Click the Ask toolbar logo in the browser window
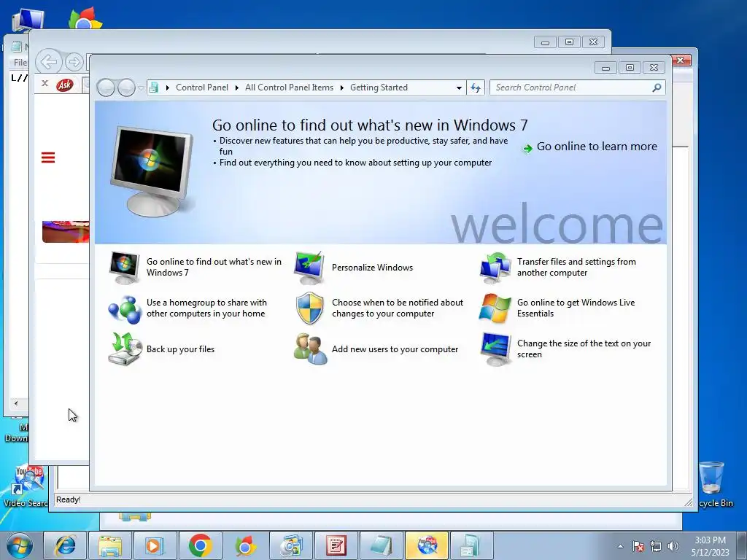The width and height of the screenshot is (747, 560). click(65, 85)
